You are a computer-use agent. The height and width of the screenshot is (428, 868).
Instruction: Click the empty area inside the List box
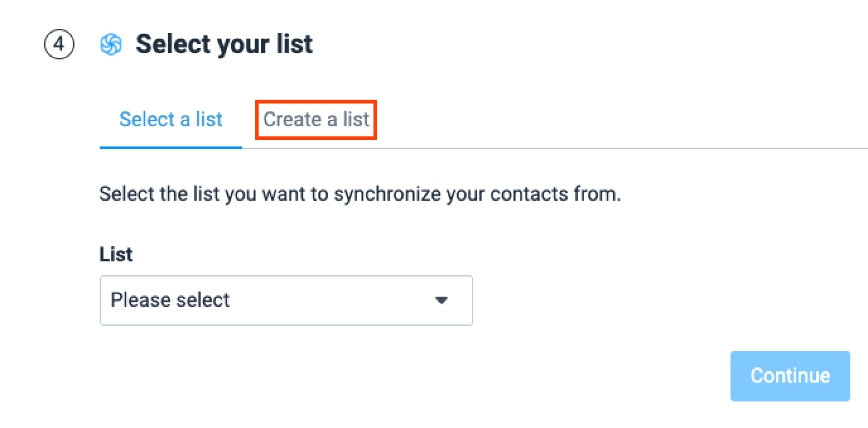tap(331, 300)
